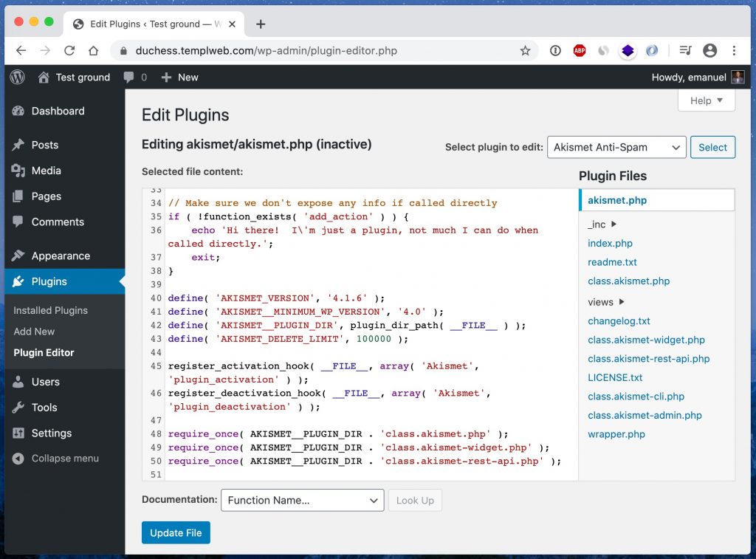Open the Function Name documentation dropdown

point(302,500)
